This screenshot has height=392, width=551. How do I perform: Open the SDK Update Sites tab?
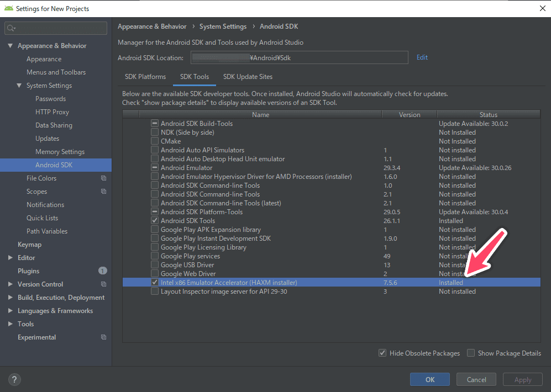(x=248, y=77)
